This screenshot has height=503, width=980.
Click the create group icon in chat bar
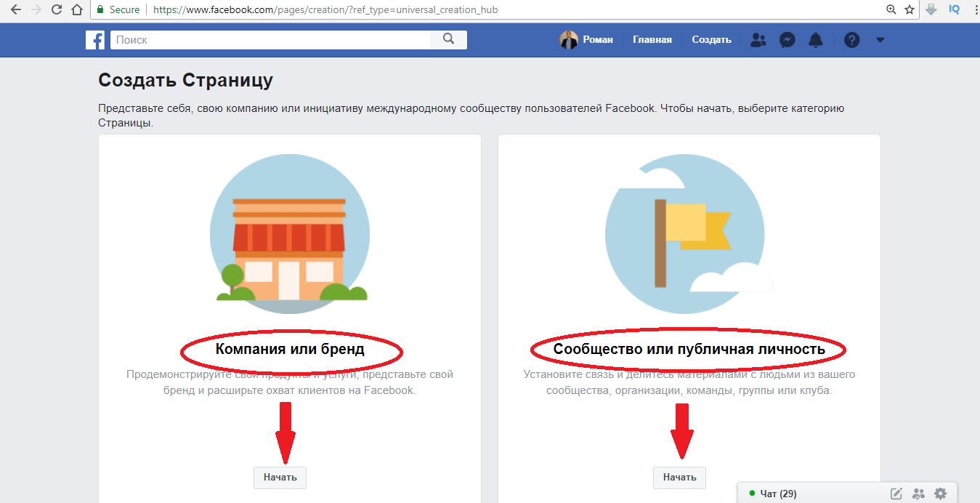click(918, 494)
